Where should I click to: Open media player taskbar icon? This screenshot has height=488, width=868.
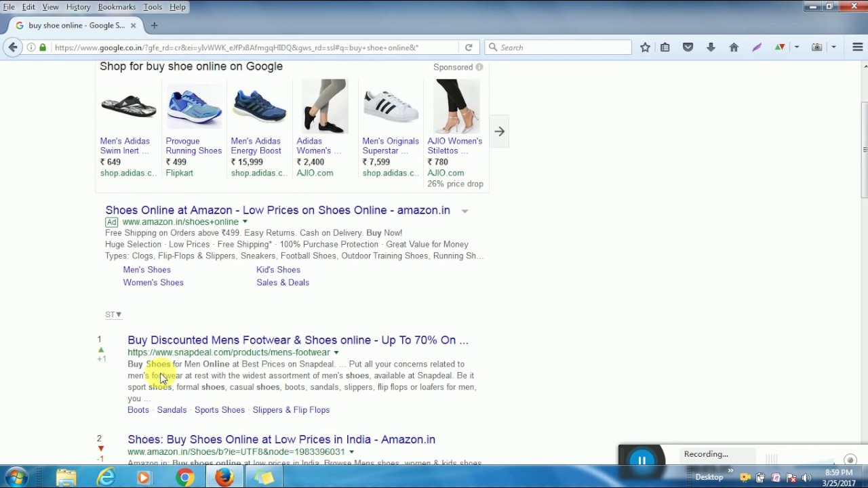tap(143, 478)
